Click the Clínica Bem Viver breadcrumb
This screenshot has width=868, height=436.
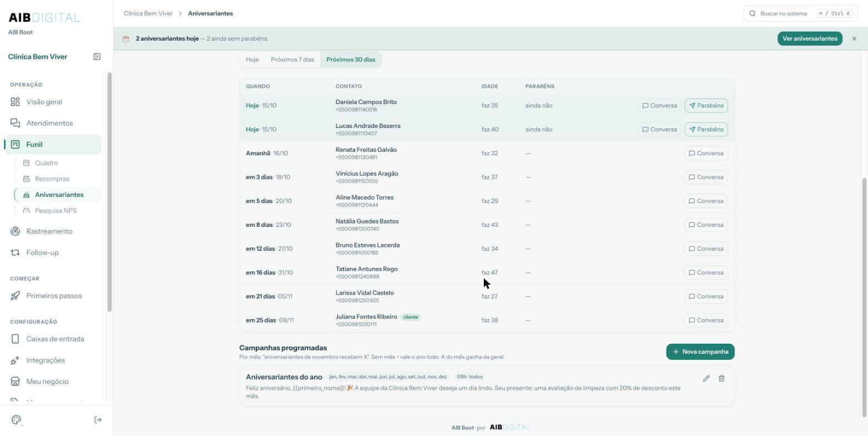[x=148, y=13]
